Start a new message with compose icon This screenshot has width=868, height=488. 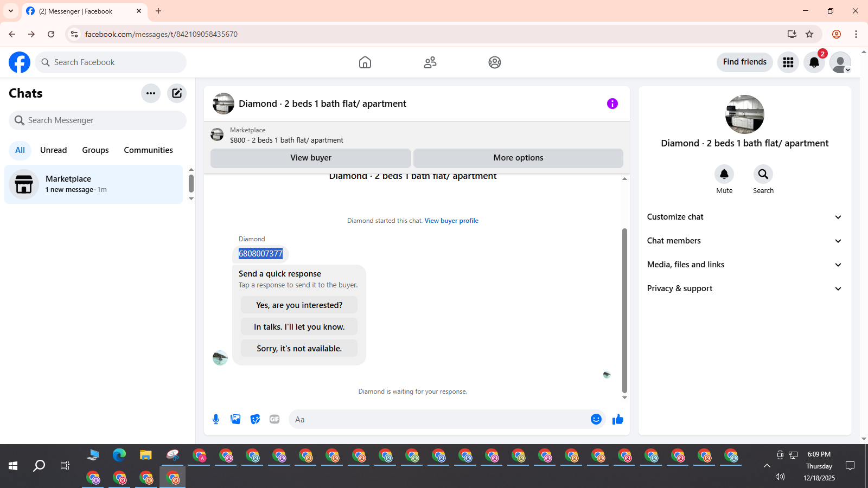tap(177, 93)
